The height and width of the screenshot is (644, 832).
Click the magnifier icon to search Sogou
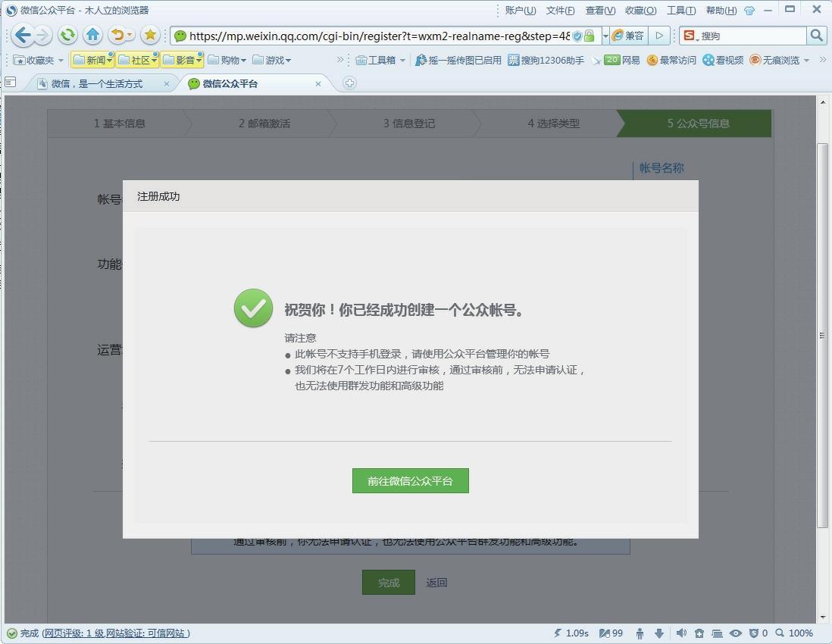click(x=816, y=36)
